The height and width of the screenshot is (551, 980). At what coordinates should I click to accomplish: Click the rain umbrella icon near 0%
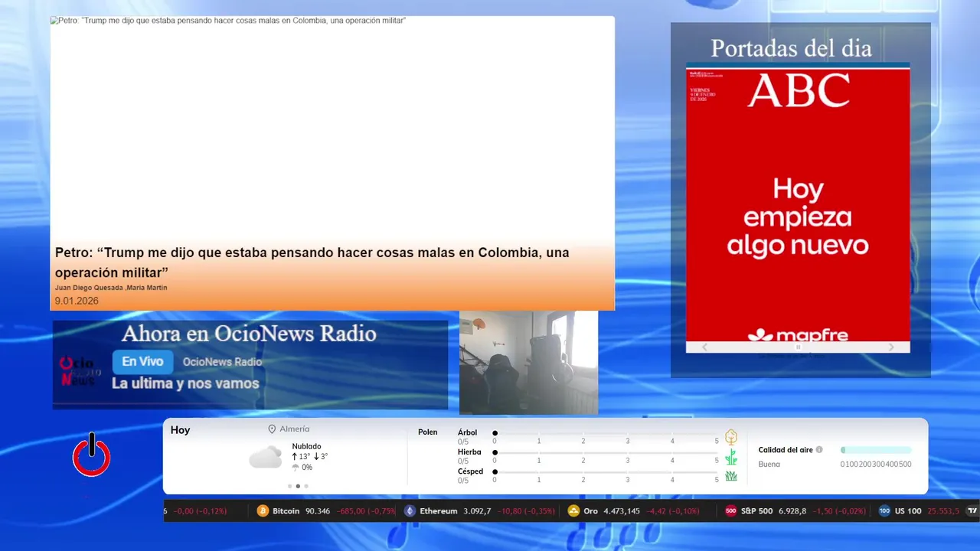click(296, 467)
